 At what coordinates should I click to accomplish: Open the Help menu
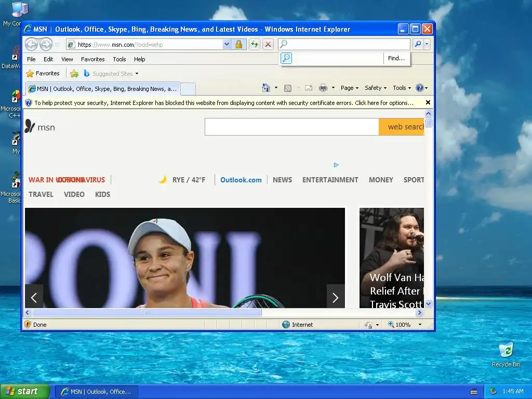click(x=139, y=59)
